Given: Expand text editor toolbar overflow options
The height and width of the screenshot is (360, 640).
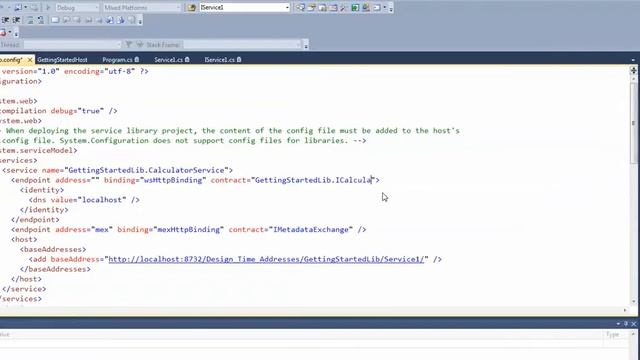Looking at the screenshot, I should point(140,21).
